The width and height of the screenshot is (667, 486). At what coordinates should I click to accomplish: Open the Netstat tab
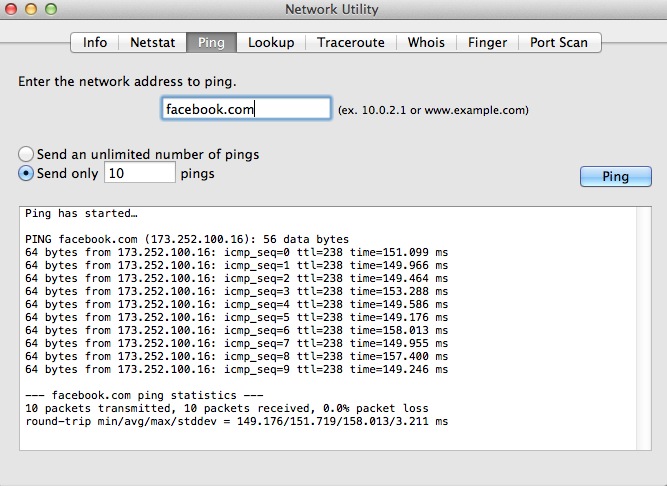coord(153,42)
